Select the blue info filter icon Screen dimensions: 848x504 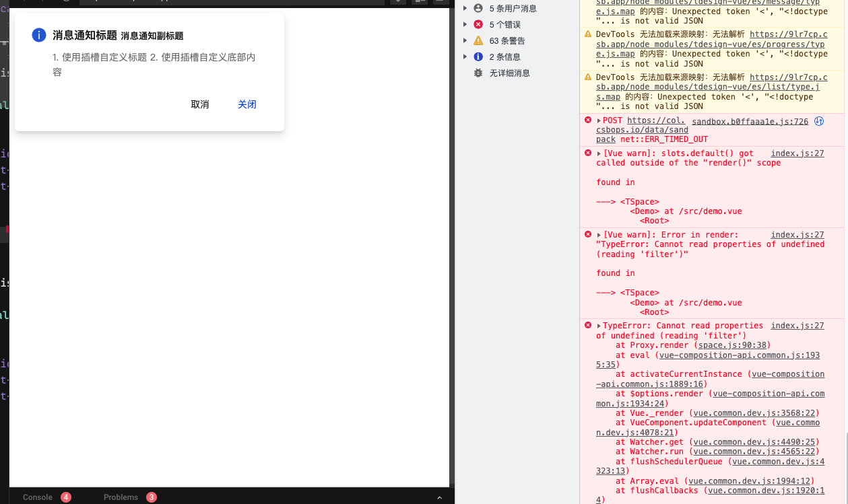[x=478, y=57]
